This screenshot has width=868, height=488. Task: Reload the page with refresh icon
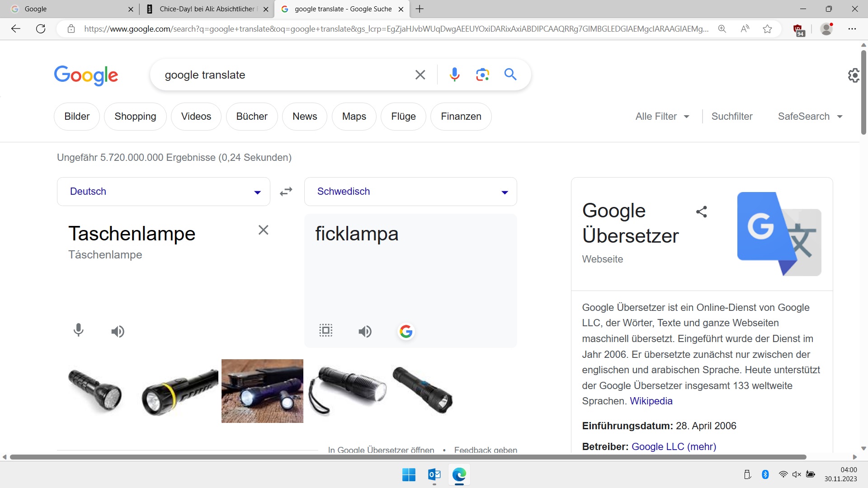41,29
